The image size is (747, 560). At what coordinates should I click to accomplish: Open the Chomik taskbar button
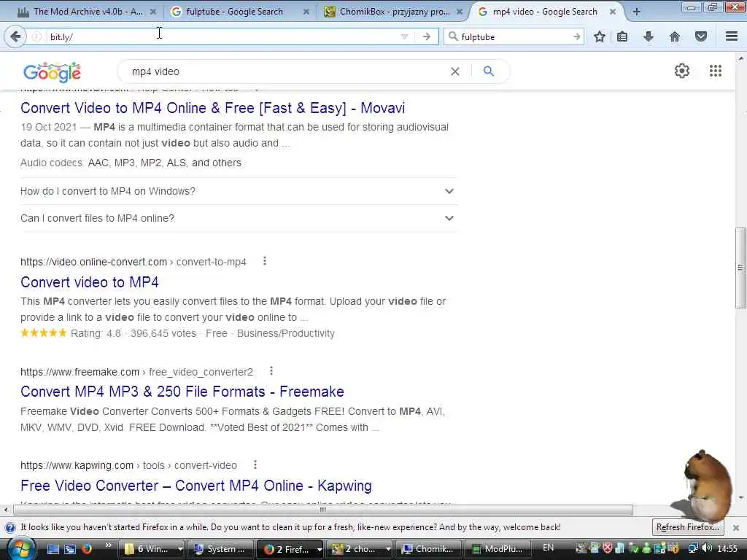[429, 549]
